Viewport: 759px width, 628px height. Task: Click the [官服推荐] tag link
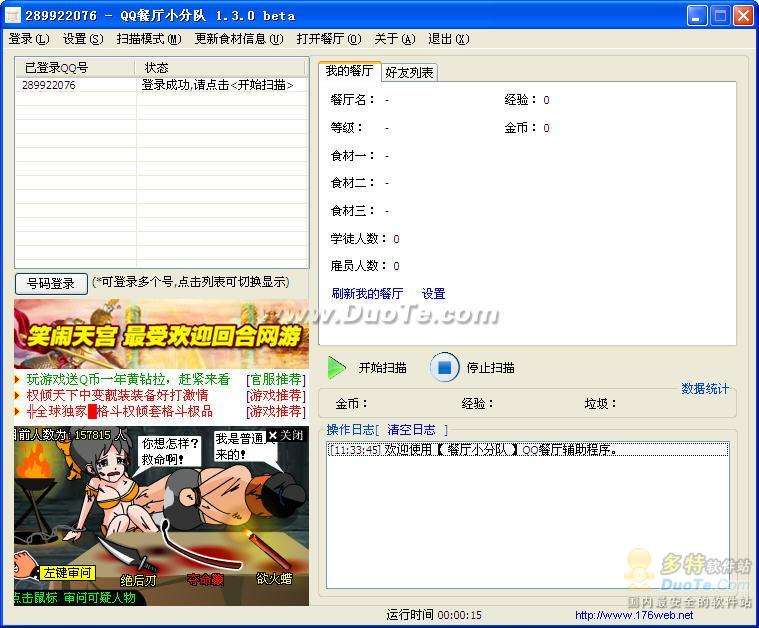[276, 379]
